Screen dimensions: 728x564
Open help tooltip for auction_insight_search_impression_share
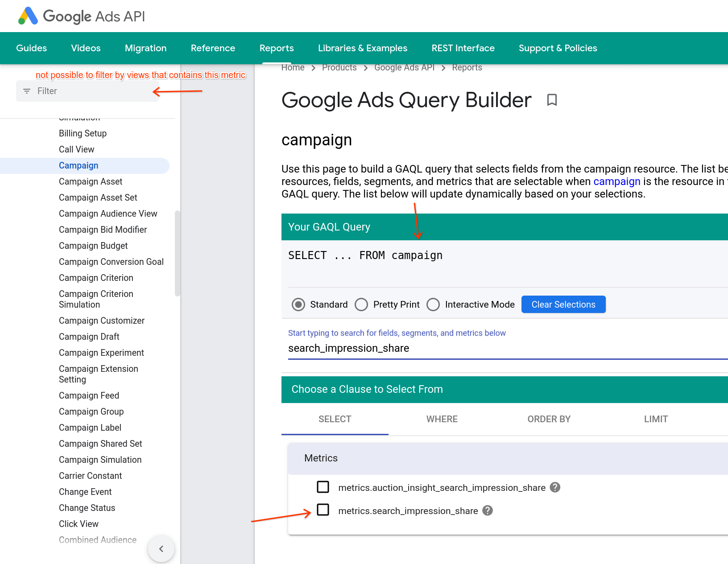pyautogui.click(x=555, y=487)
